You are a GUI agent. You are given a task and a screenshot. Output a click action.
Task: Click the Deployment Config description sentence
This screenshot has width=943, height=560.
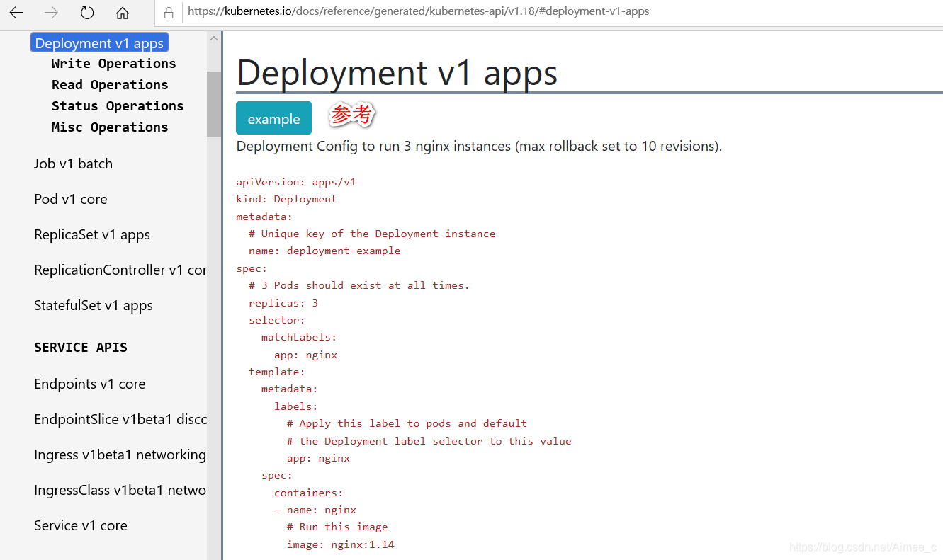479,147
